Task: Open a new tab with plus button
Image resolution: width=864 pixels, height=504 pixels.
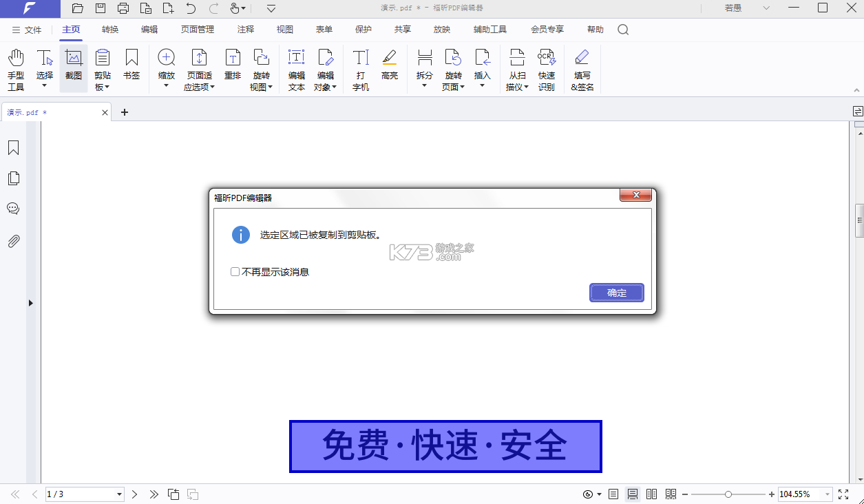Action: [125, 112]
